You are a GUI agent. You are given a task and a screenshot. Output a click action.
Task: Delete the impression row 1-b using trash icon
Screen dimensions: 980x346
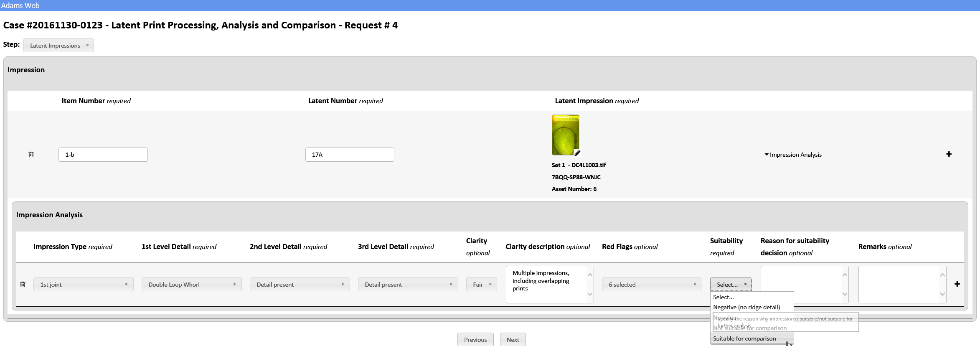31,155
